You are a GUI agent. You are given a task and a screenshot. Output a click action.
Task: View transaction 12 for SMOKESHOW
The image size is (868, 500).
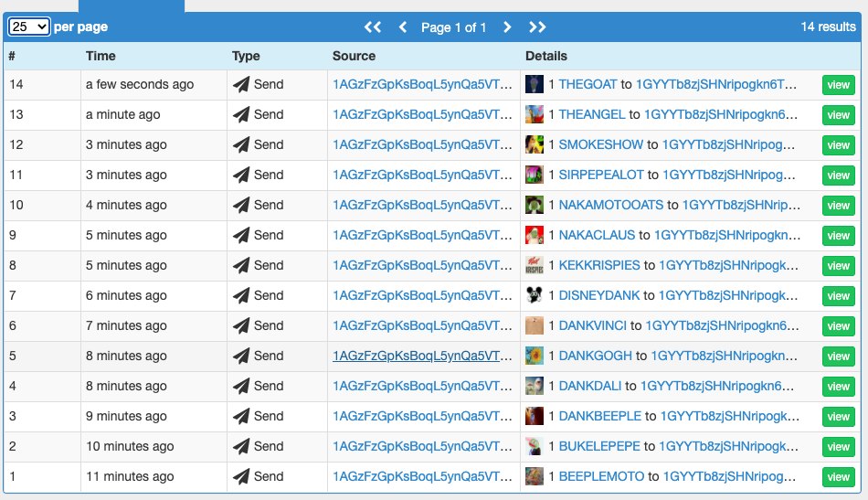tap(838, 145)
